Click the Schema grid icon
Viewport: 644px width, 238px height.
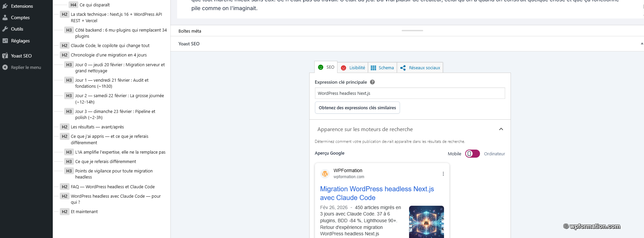(x=373, y=68)
